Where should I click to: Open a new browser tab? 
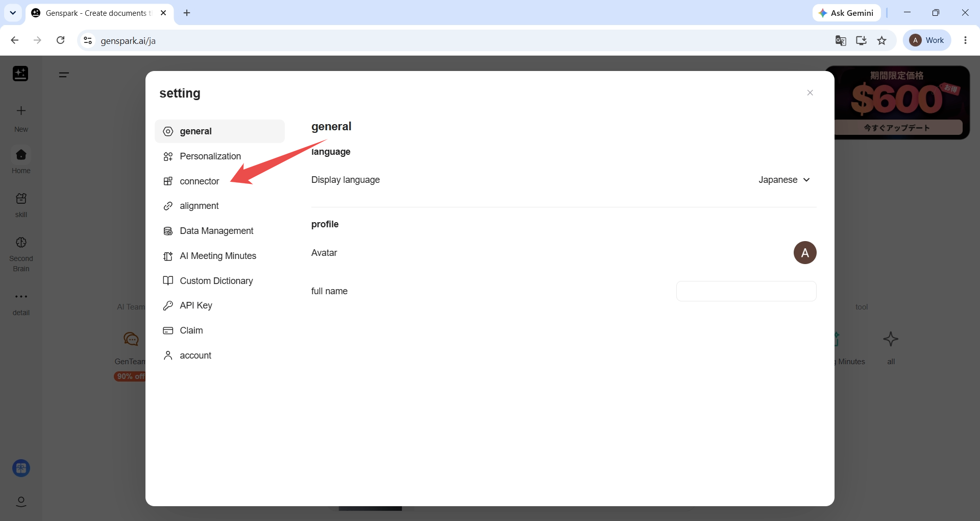[x=187, y=13]
